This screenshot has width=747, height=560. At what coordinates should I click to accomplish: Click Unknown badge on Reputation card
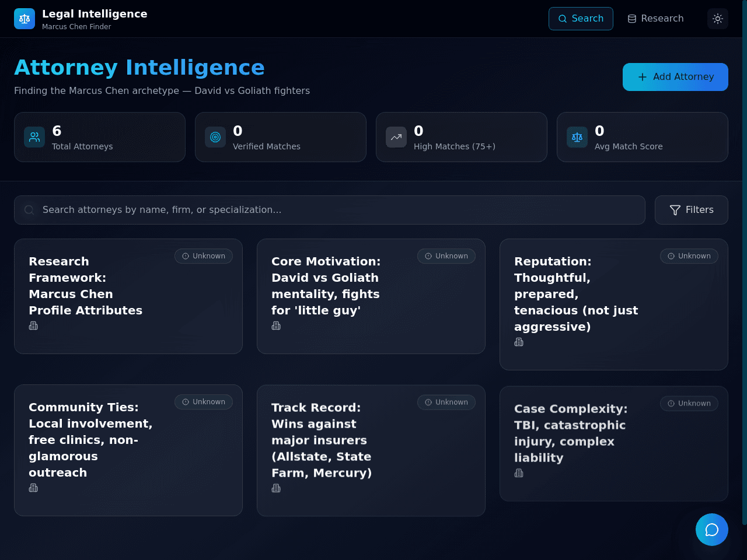[689, 256]
